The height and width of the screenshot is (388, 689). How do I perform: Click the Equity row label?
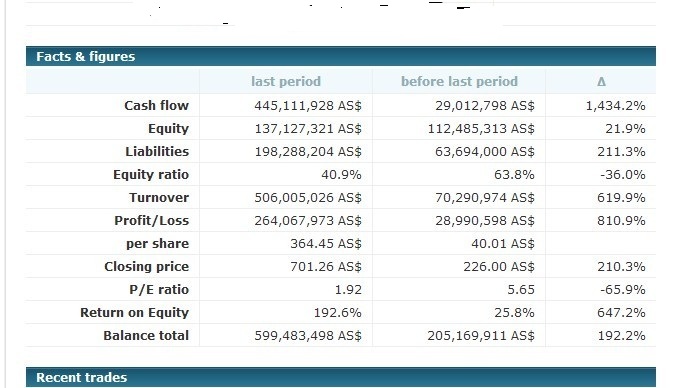(168, 128)
